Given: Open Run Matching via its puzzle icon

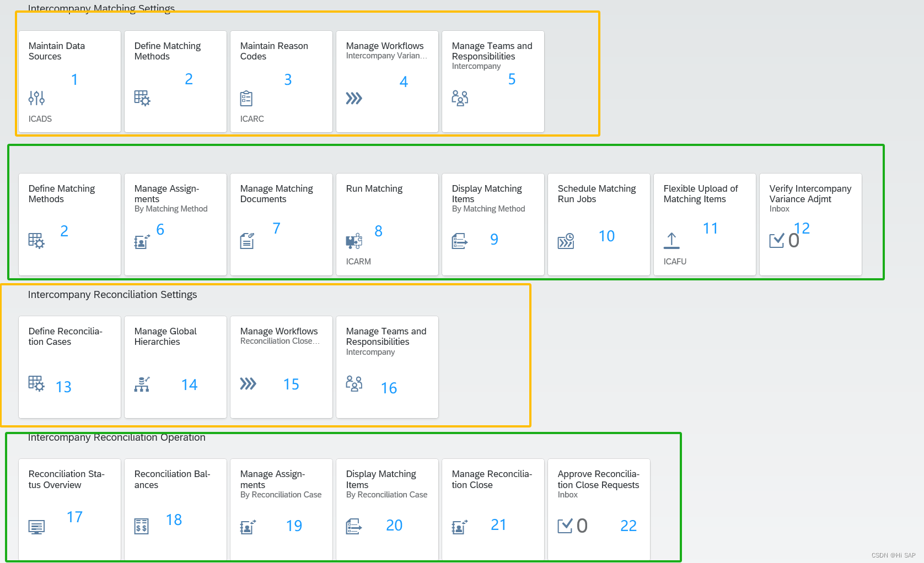Looking at the screenshot, I should click(x=353, y=241).
